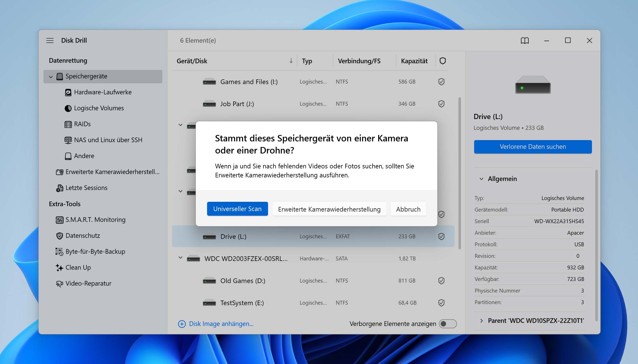Select the TestSystem (E:) row
Viewport: 638px width, 364px height.
(x=313, y=303)
